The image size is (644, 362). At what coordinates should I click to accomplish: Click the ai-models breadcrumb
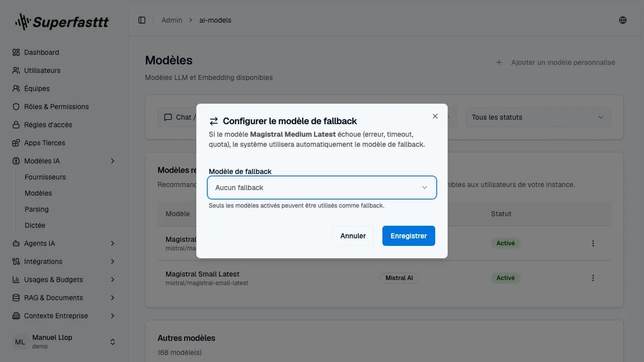click(215, 20)
